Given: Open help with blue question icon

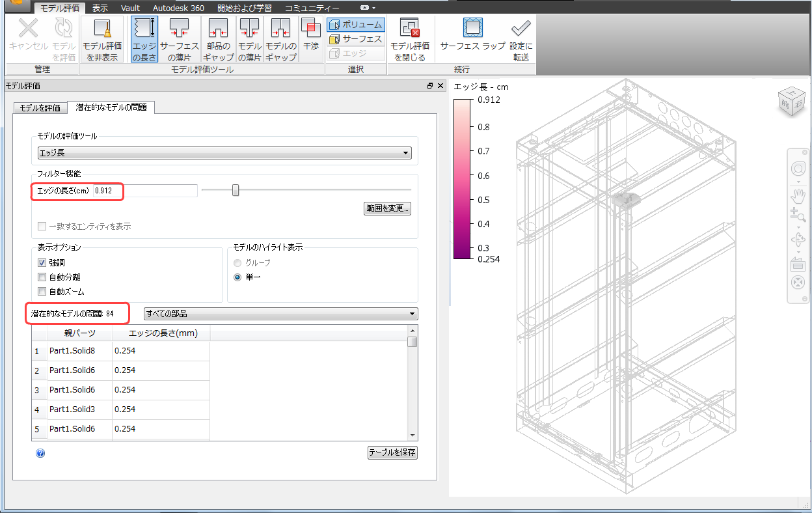Looking at the screenshot, I should tap(40, 452).
